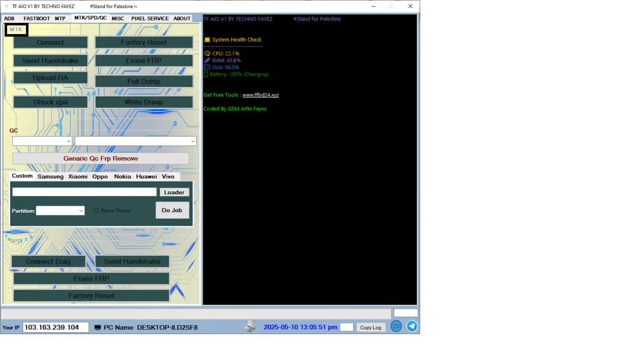Switch to the ADB tab
Image resolution: width=644 pixels, height=355 pixels.
tap(10, 18)
